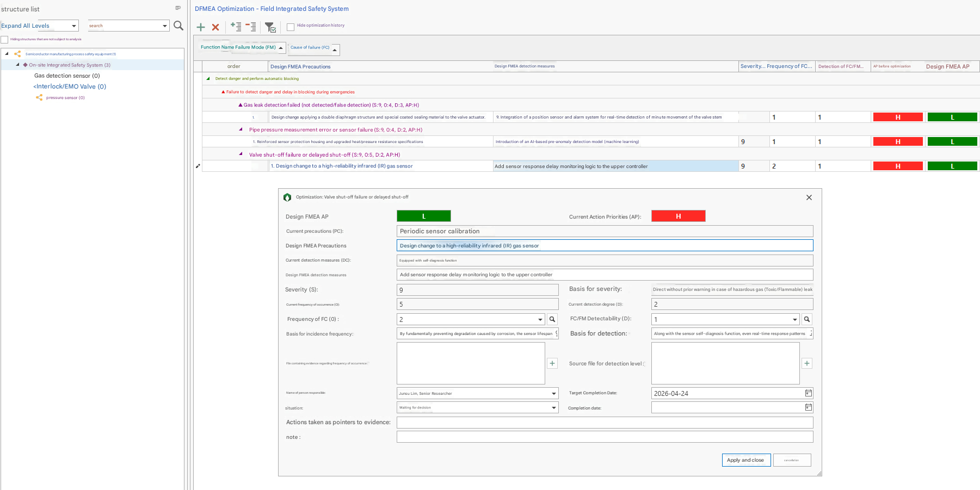Image resolution: width=980 pixels, height=490 pixels.
Task: Add a frequency of occurrence evidence file
Action: 552,363
